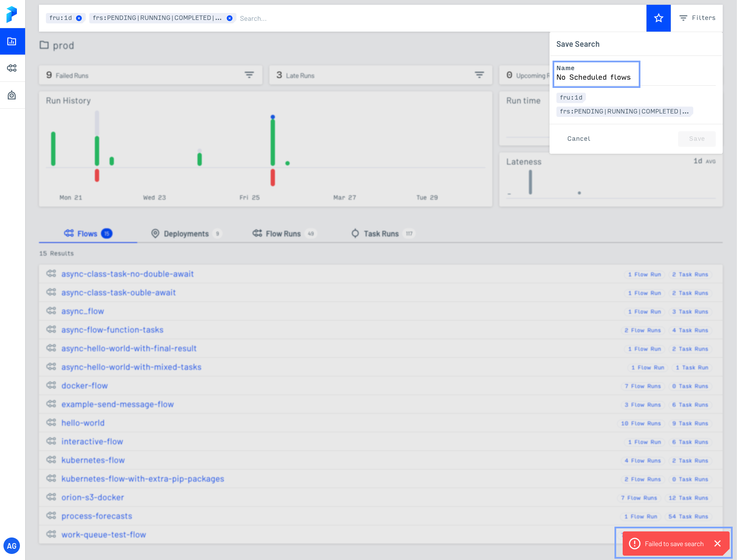Open the dashboards view from the sidebar
The image size is (737, 560).
(12, 41)
